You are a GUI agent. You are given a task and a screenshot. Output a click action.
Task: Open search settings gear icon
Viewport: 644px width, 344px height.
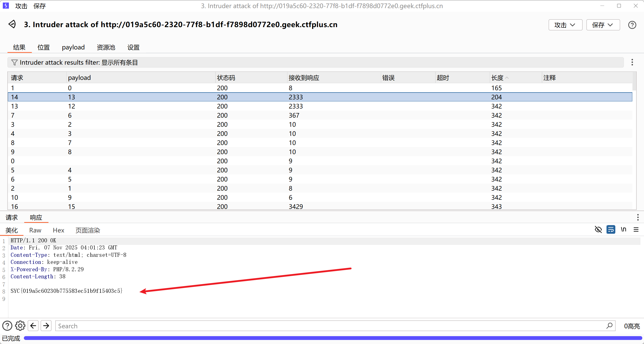coord(20,326)
